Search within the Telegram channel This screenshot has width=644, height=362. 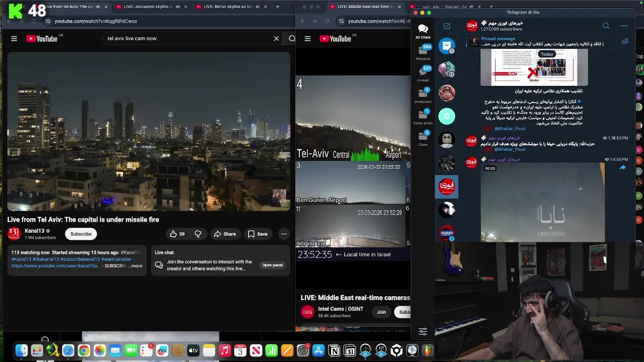tap(606, 26)
